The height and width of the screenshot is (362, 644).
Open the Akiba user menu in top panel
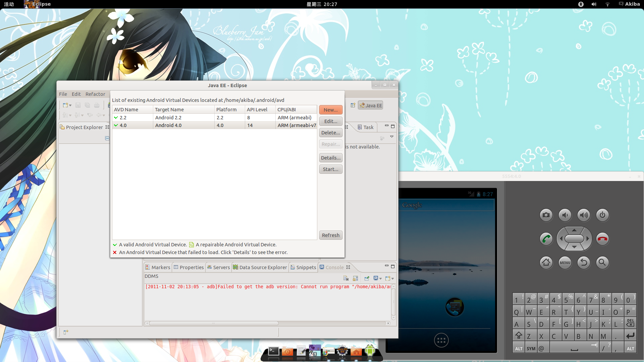[x=630, y=4]
